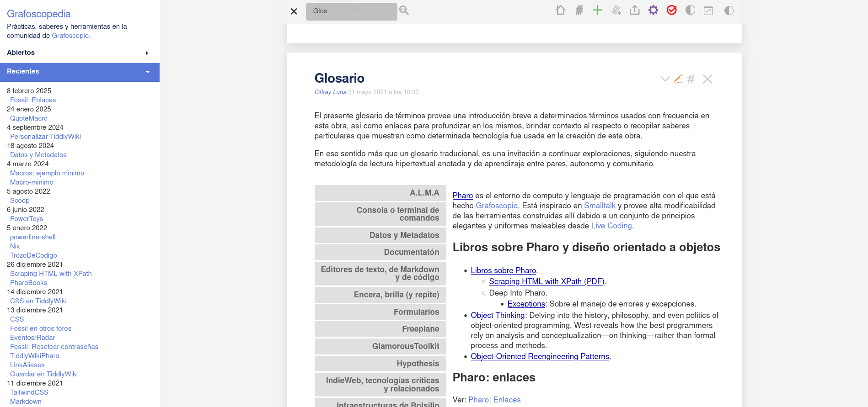The width and height of the screenshot is (868, 407).
Task: Follow Grafoscopio link in sidebar subtitle
Action: (x=70, y=36)
